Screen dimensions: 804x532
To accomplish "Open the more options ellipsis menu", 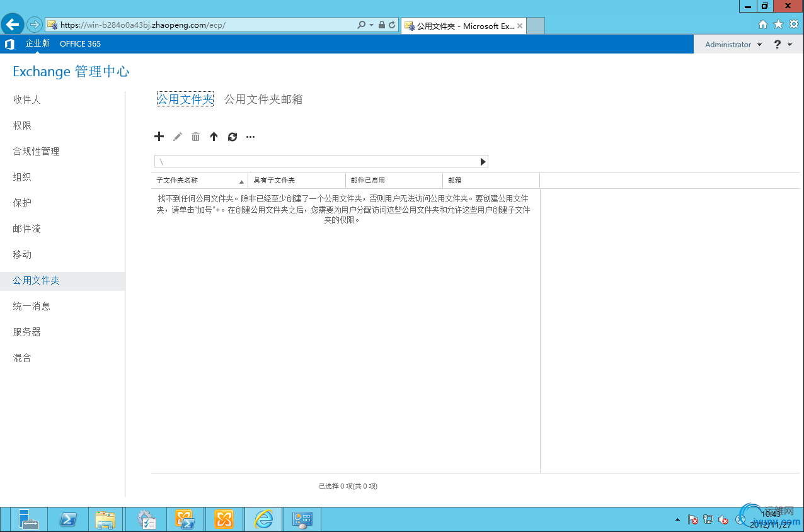I will (250, 137).
